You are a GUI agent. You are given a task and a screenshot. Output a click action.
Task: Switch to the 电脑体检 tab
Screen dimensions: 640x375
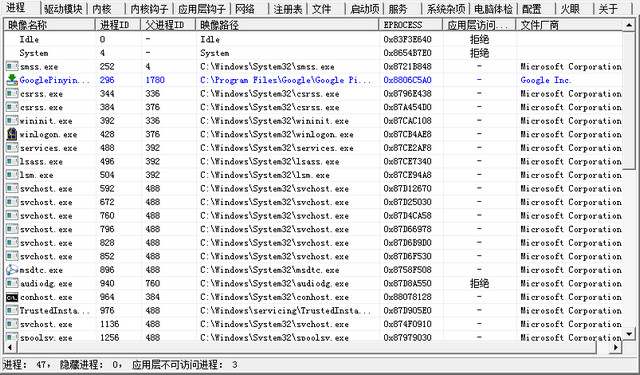[493, 9]
